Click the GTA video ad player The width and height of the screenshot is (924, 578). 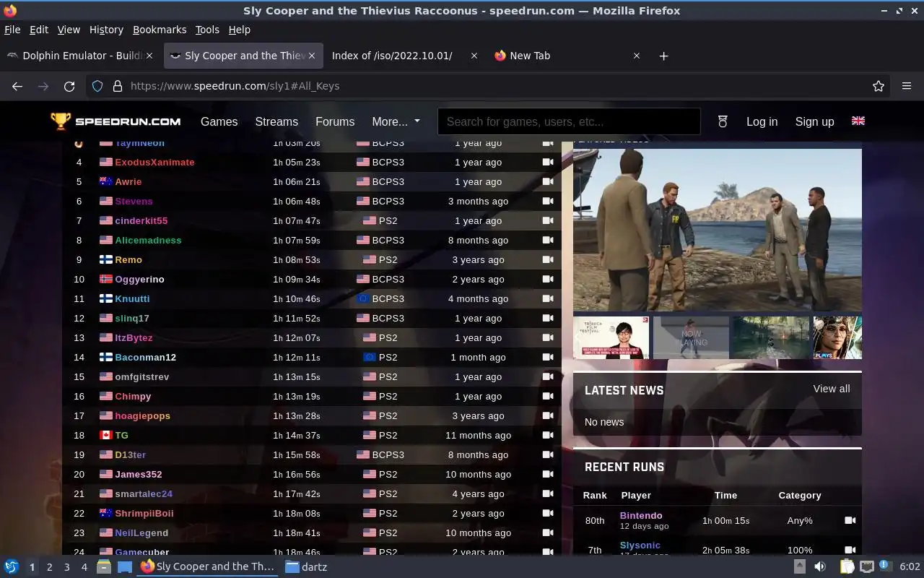[718, 230]
